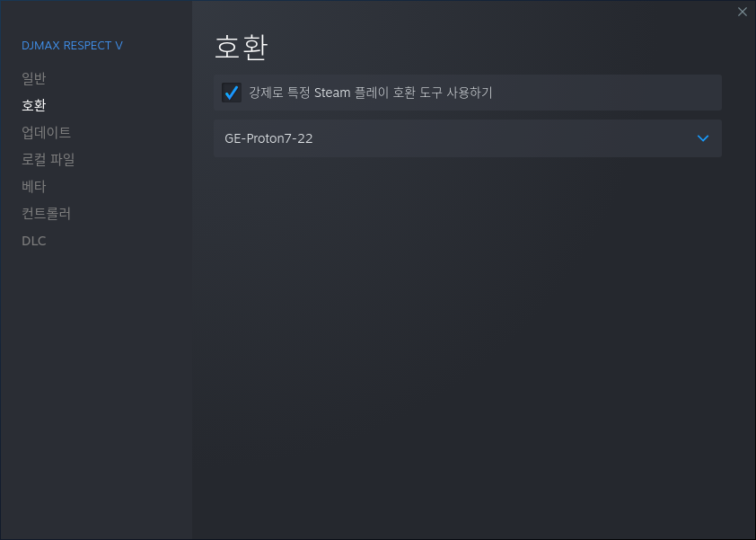This screenshot has height=540, width=756.
Task: Click the blue checkmark icon
Action: [232, 93]
